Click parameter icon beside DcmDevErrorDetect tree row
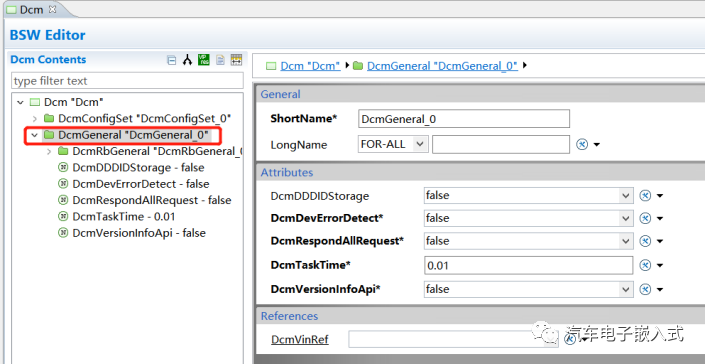 click(63, 184)
